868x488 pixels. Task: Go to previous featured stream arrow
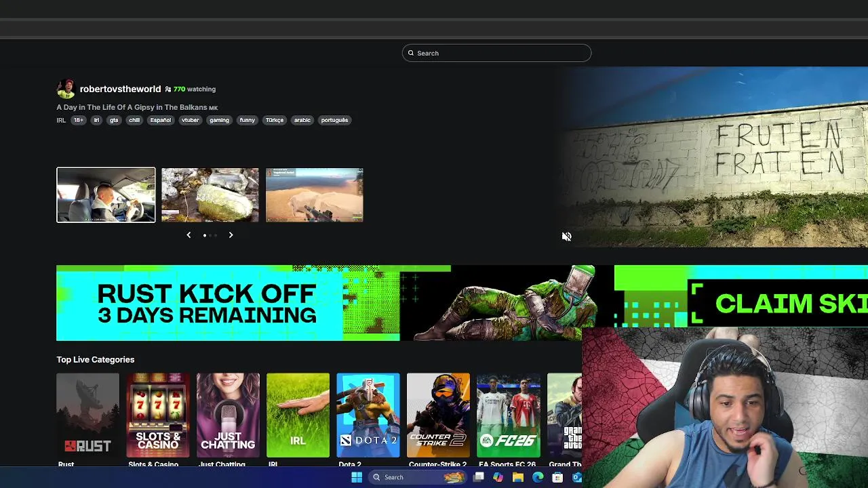click(x=189, y=235)
